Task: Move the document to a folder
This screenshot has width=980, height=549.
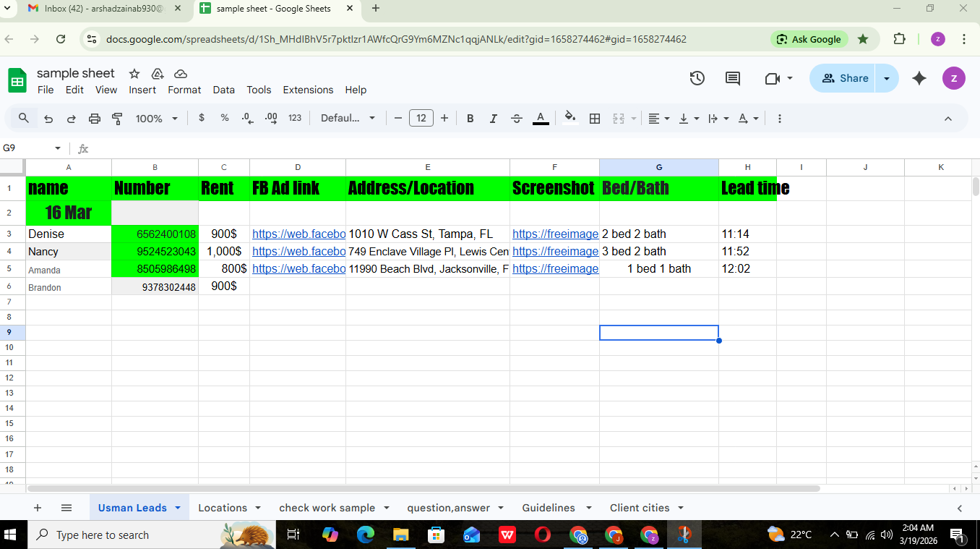Action: [x=158, y=74]
